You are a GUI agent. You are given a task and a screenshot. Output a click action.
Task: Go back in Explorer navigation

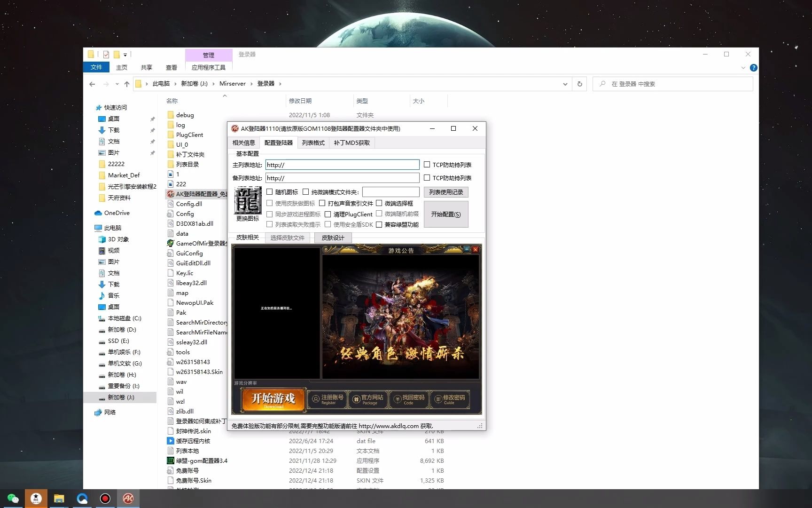click(x=92, y=84)
